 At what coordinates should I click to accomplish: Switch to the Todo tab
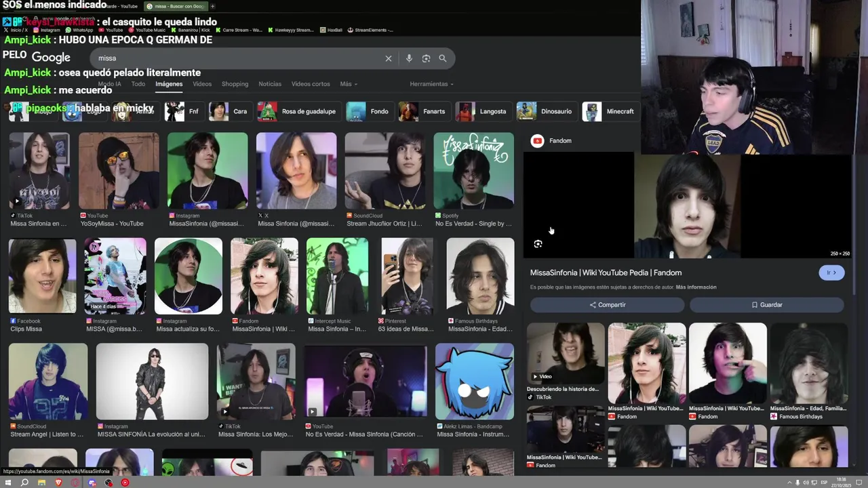tap(138, 84)
